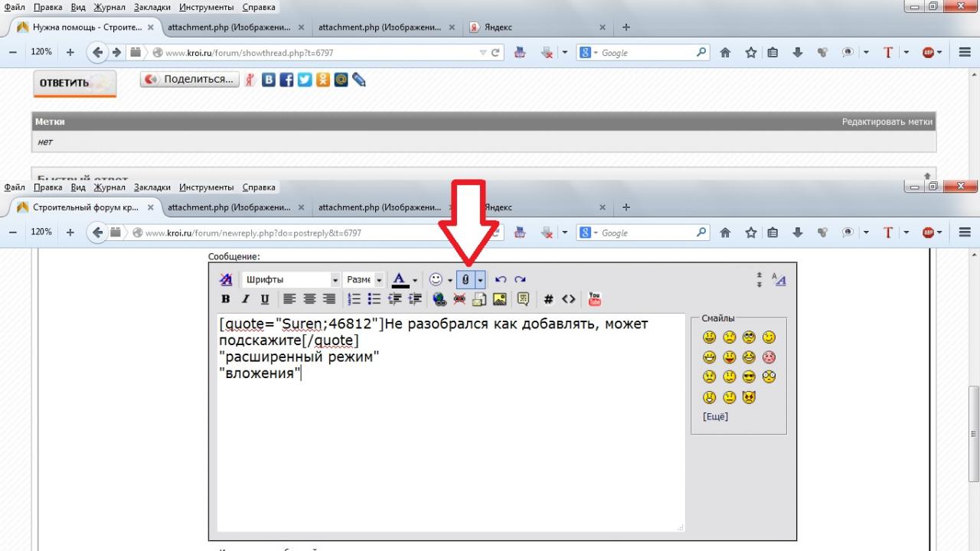Insert a YouTube video tag
This screenshot has width=980, height=551.
pos(595,299)
